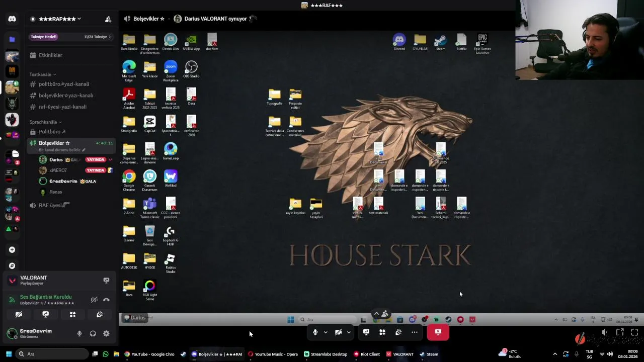Open Discover servers compass icon

pyautogui.click(x=12, y=265)
